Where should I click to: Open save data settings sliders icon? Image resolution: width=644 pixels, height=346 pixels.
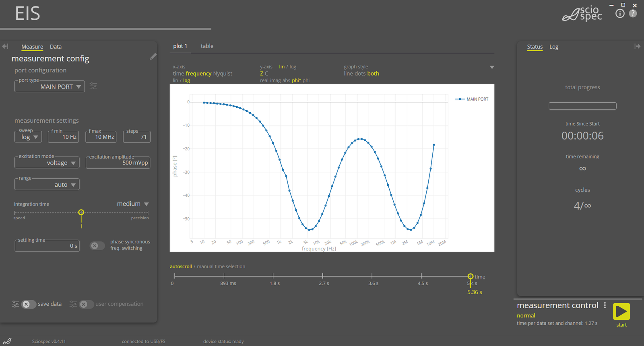click(x=15, y=304)
